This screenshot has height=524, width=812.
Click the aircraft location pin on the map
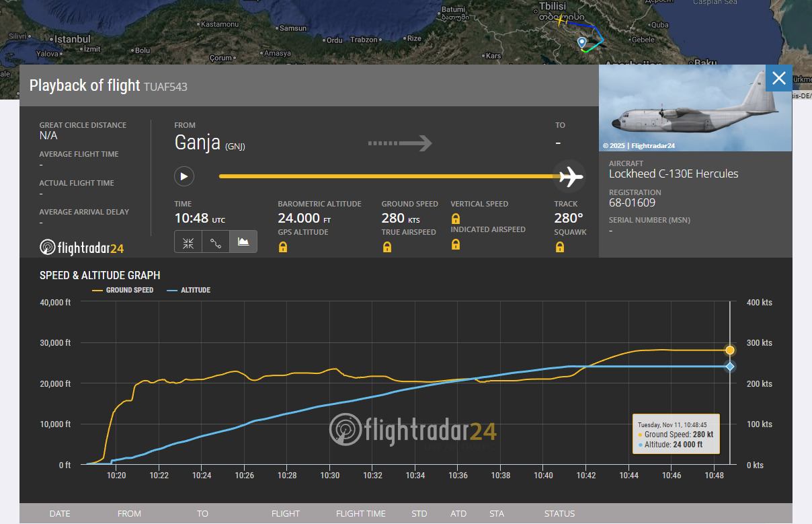(x=582, y=43)
